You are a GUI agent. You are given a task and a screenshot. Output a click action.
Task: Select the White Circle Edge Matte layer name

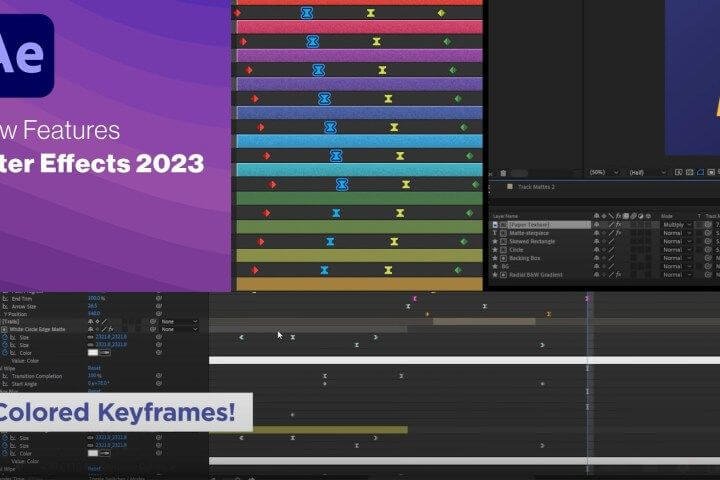click(37, 329)
